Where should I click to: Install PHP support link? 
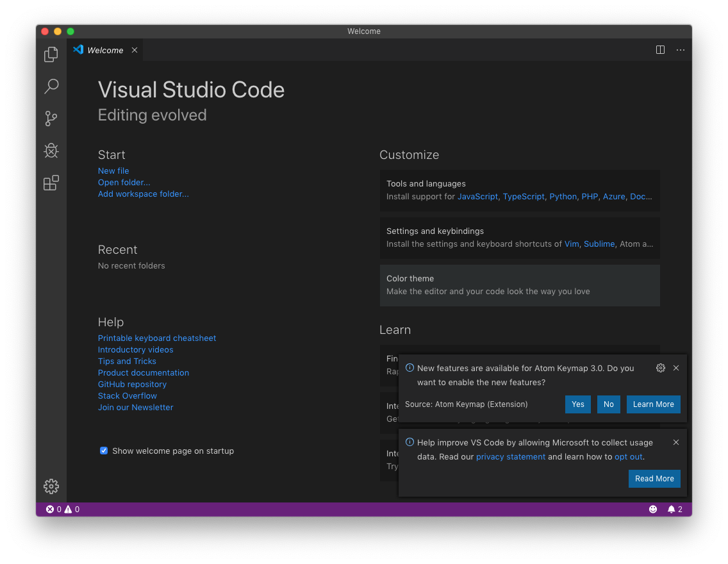(x=589, y=197)
